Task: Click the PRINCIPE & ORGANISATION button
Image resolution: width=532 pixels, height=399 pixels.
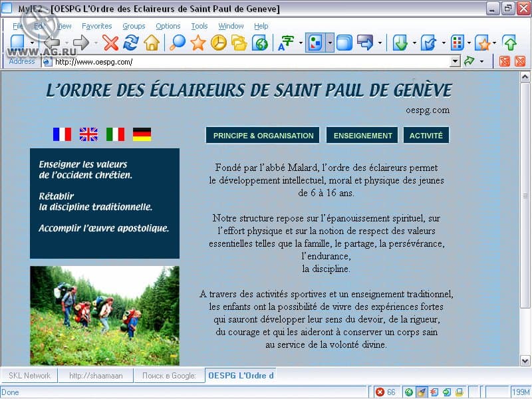Action: point(263,136)
